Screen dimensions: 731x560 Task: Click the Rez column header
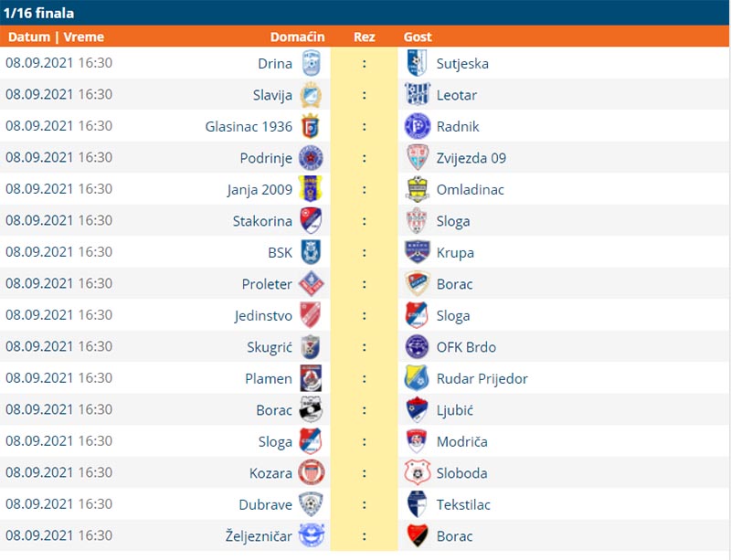tap(364, 37)
